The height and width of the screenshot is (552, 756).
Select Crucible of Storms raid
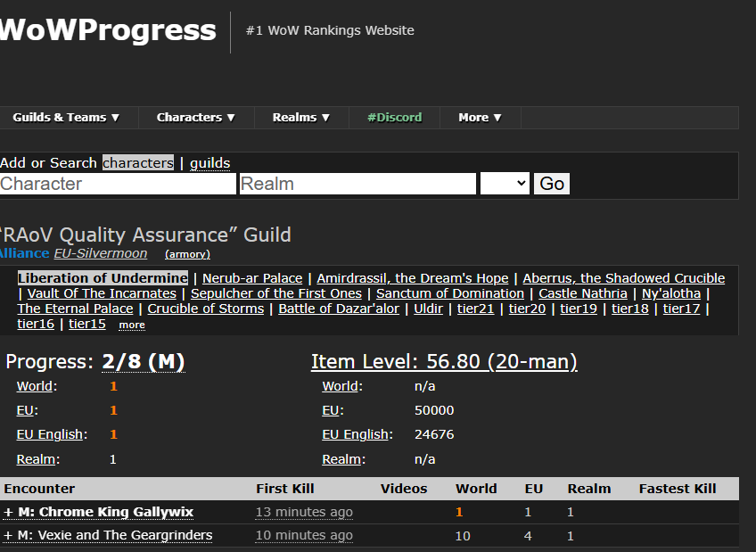pos(206,309)
